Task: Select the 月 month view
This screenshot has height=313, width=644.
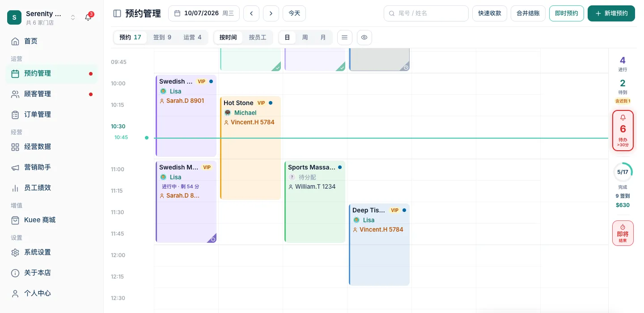Action: pyautogui.click(x=323, y=38)
